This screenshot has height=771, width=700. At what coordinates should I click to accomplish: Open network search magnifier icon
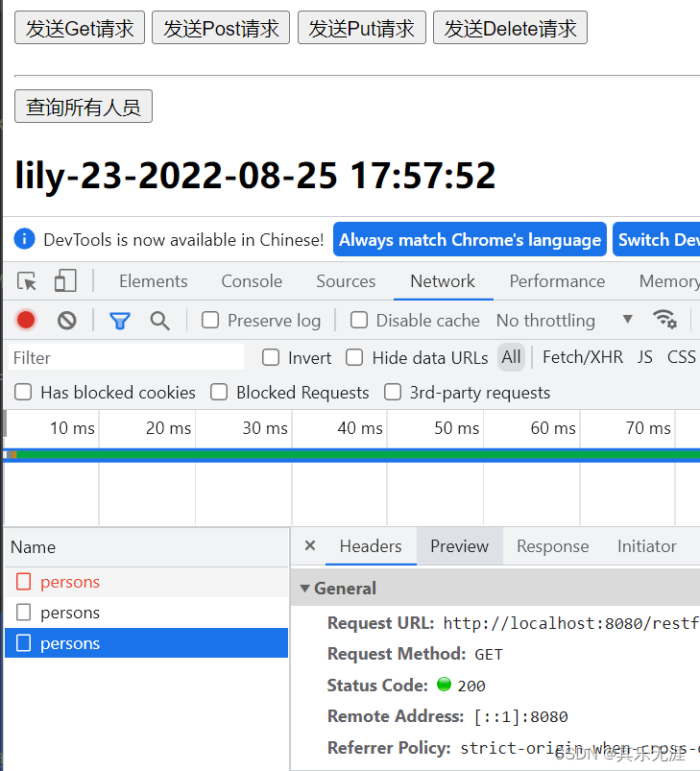click(159, 321)
